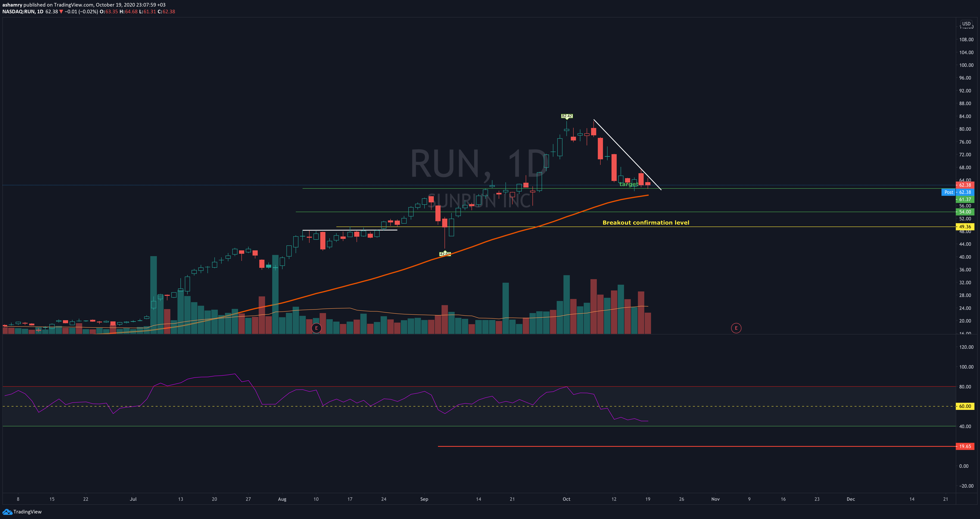Click the blue Post 62.38 tag
Image resolution: width=980 pixels, height=519 pixels.
[958, 192]
